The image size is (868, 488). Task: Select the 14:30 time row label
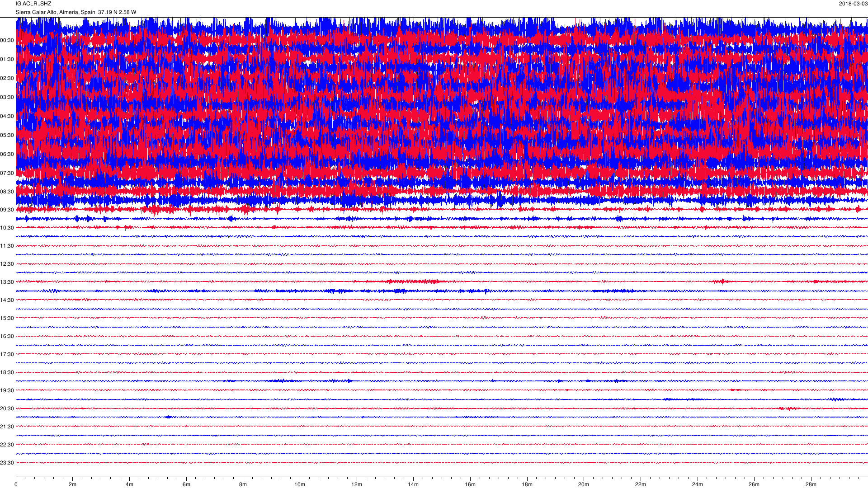(7, 300)
